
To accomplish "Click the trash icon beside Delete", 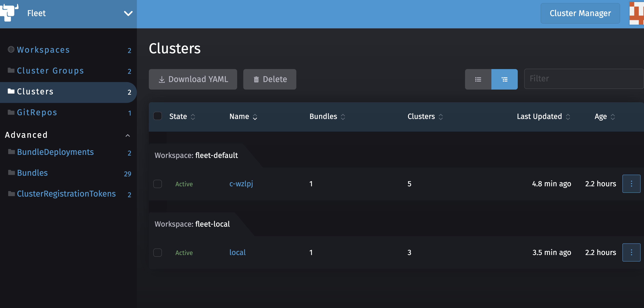I will (256, 79).
